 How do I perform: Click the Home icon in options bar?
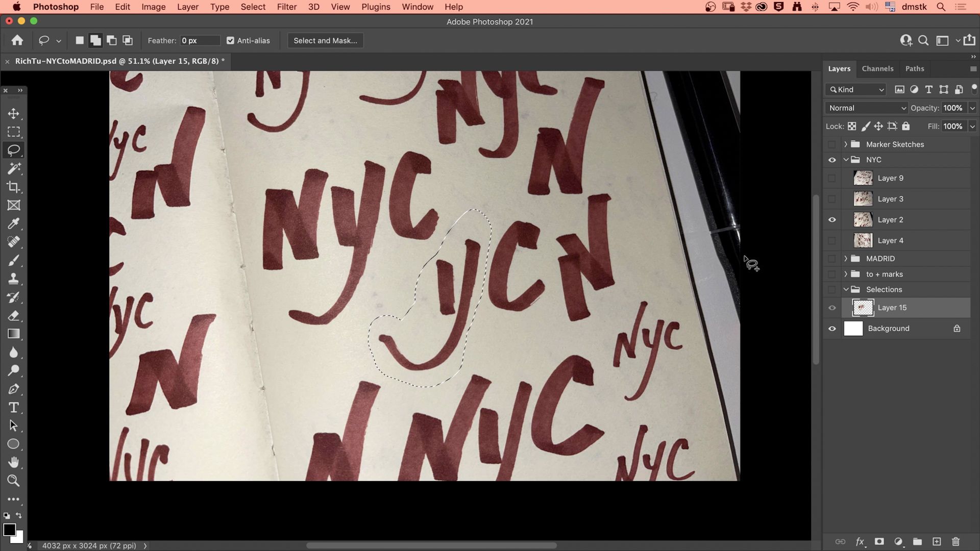click(x=17, y=40)
